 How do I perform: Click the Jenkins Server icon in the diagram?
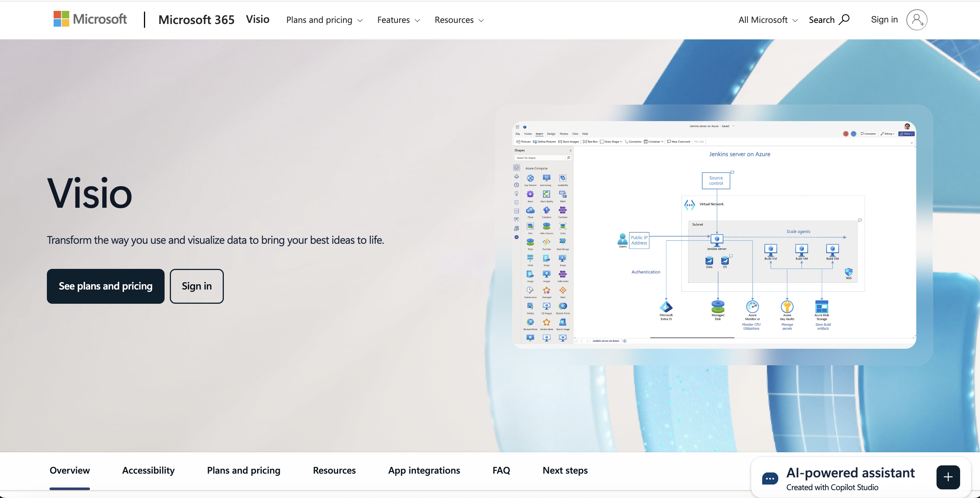click(x=717, y=240)
